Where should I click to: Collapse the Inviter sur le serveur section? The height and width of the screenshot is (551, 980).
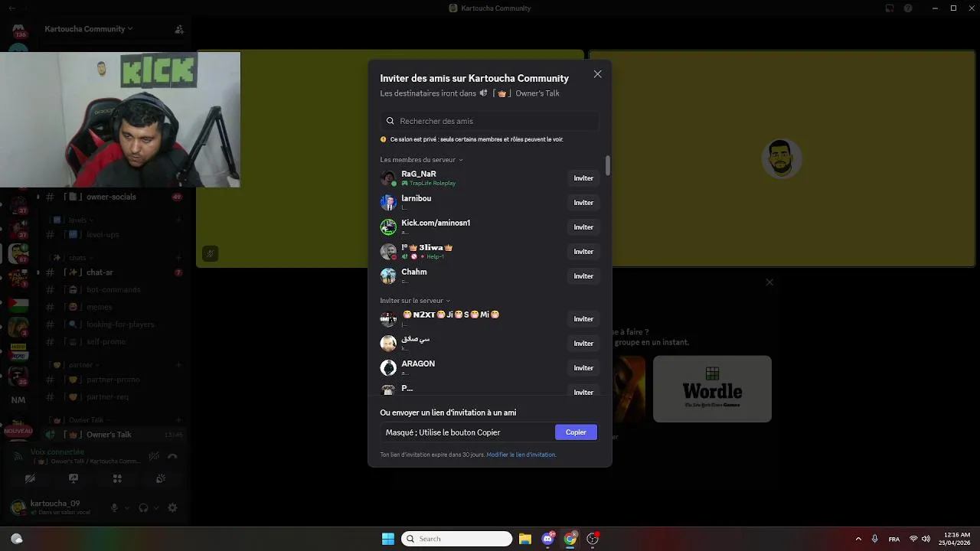click(415, 301)
